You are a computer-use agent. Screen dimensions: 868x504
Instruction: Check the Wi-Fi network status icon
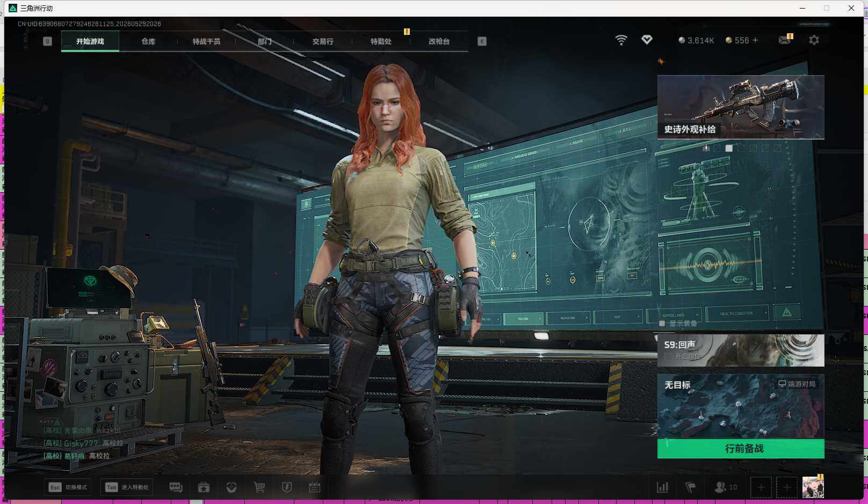point(621,40)
